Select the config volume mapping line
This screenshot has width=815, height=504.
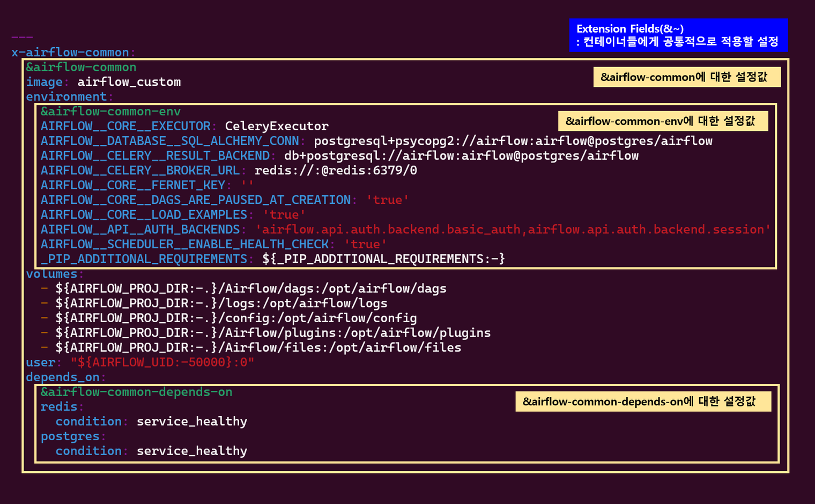(x=236, y=318)
